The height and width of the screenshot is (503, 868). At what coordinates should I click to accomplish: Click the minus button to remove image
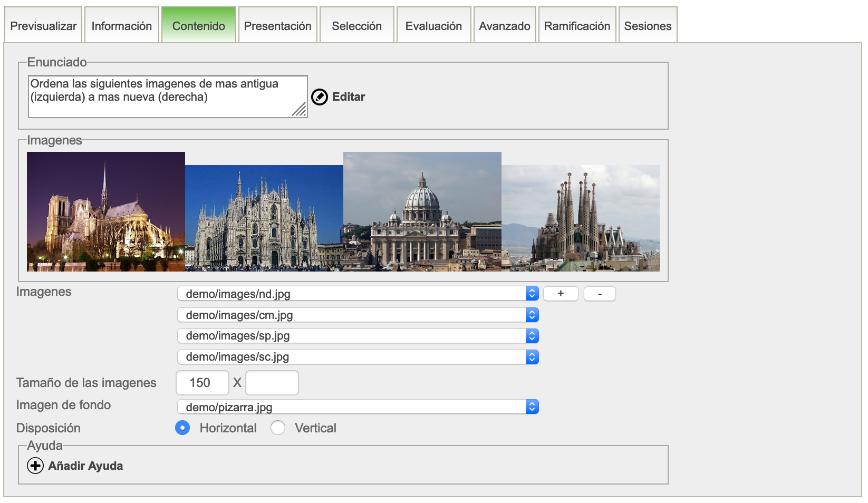[x=600, y=294]
